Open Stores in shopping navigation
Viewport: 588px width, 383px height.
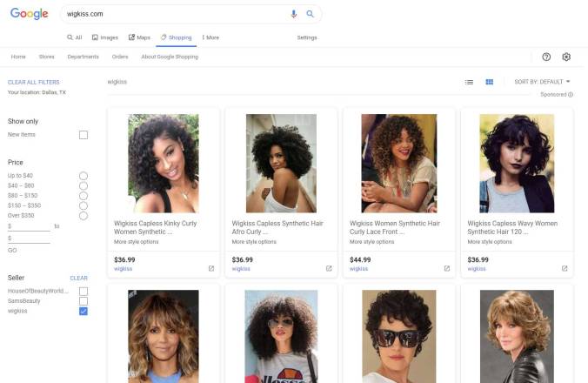tap(46, 57)
